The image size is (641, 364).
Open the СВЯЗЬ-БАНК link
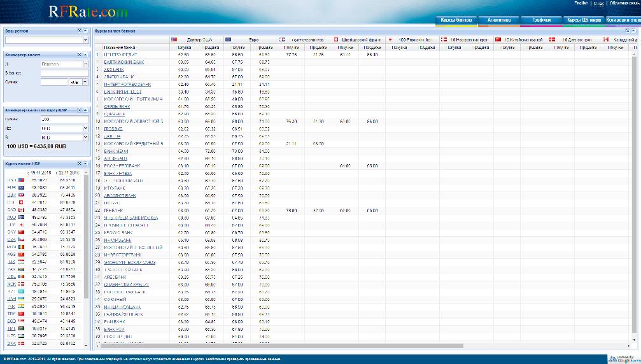(117, 106)
